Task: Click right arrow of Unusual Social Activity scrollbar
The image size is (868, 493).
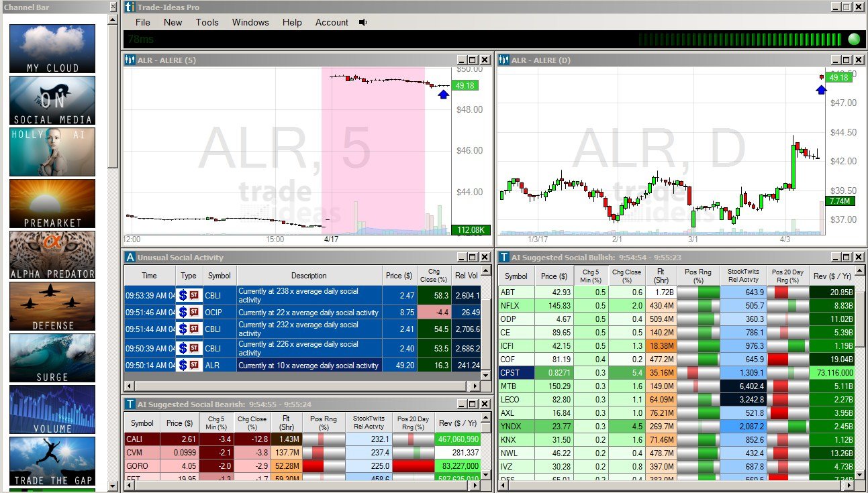Action: [475, 386]
